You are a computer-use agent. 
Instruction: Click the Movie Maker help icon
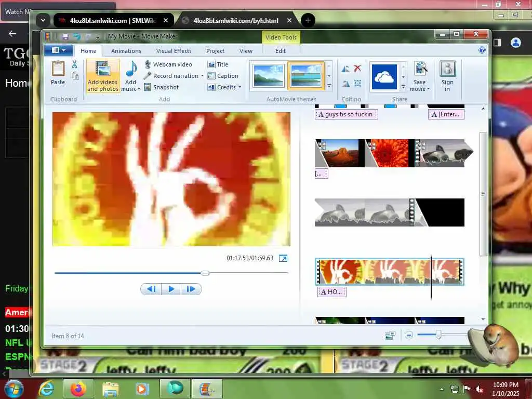coord(482,50)
